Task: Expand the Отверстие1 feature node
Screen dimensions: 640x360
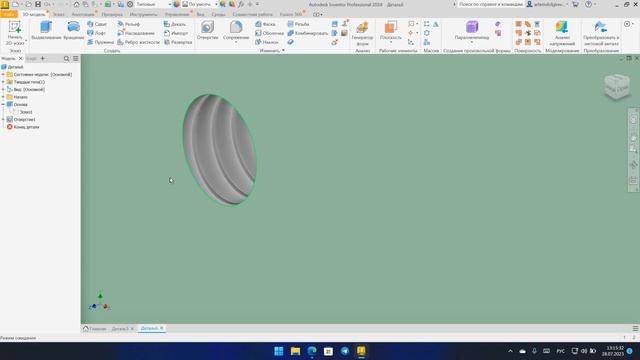Action: 3,120
